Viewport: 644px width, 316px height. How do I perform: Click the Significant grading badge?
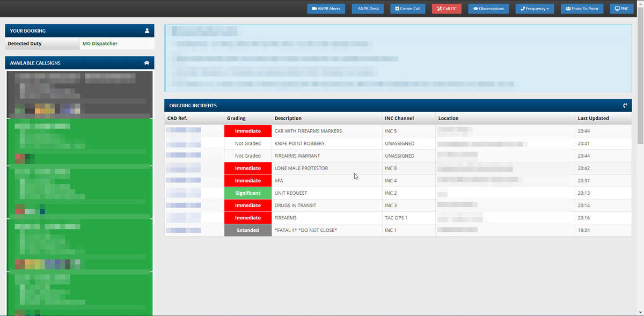click(x=248, y=193)
